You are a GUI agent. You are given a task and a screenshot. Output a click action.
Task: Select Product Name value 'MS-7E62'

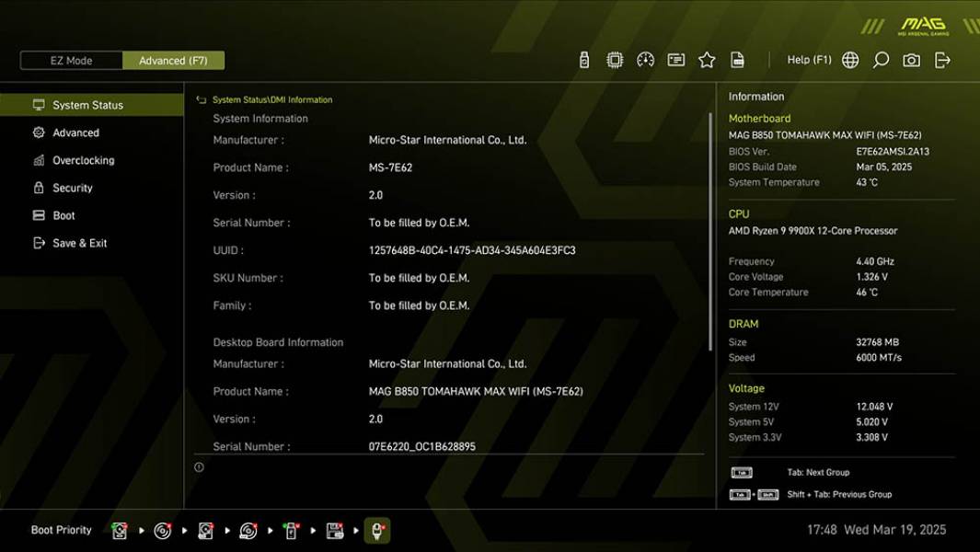[390, 167]
